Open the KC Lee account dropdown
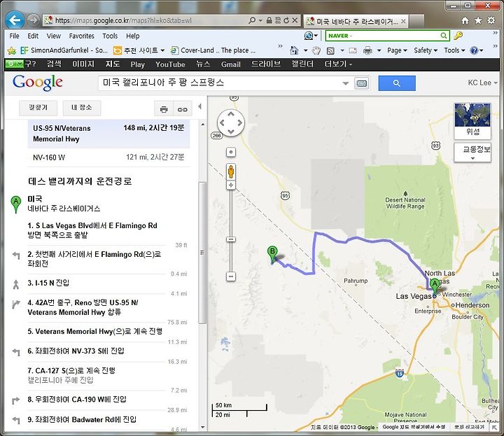The width and height of the screenshot is (504, 436). [482, 83]
